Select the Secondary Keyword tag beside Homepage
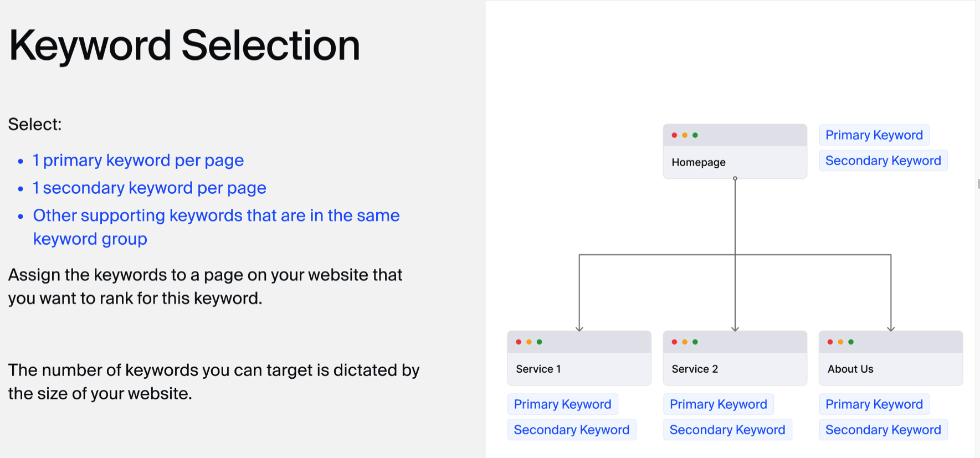The height and width of the screenshot is (458, 980). coord(882,161)
